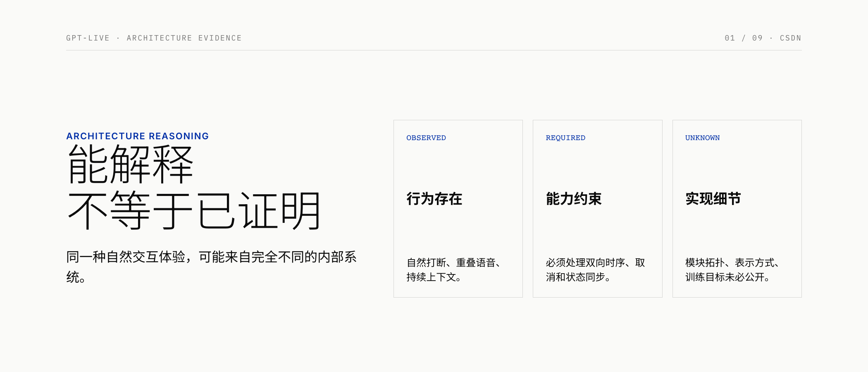Click the 行为存在 card title
868x372 pixels.
pos(434,198)
